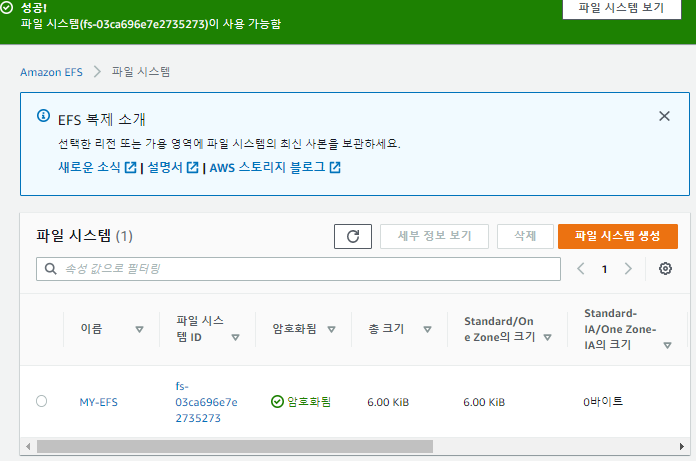The height and width of the screenshot is (461, 696).
Task: Open the 새로운 소식 link
Action: (x=89, y=167)
